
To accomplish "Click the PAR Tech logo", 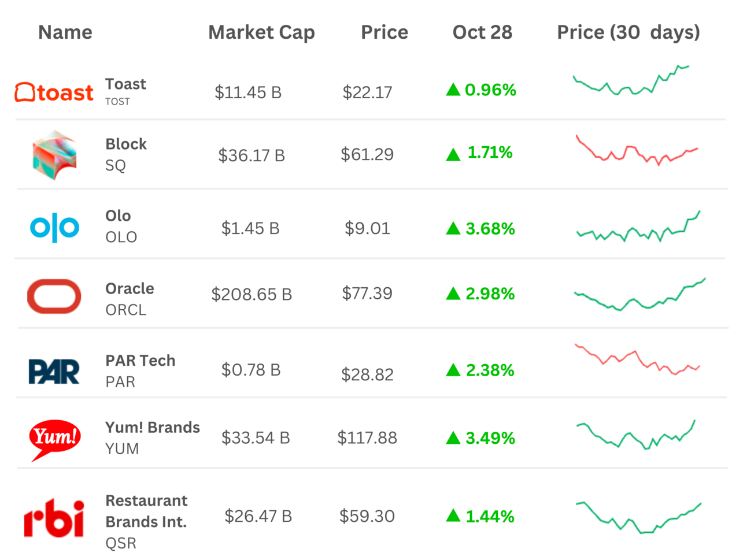I will pyautogui.click(x=54, y=371).
